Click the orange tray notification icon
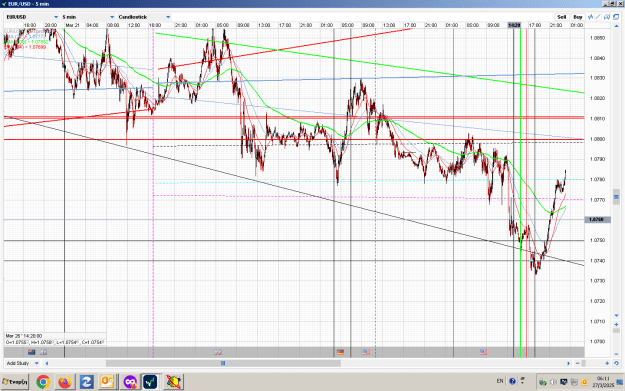 pos(584,382)
